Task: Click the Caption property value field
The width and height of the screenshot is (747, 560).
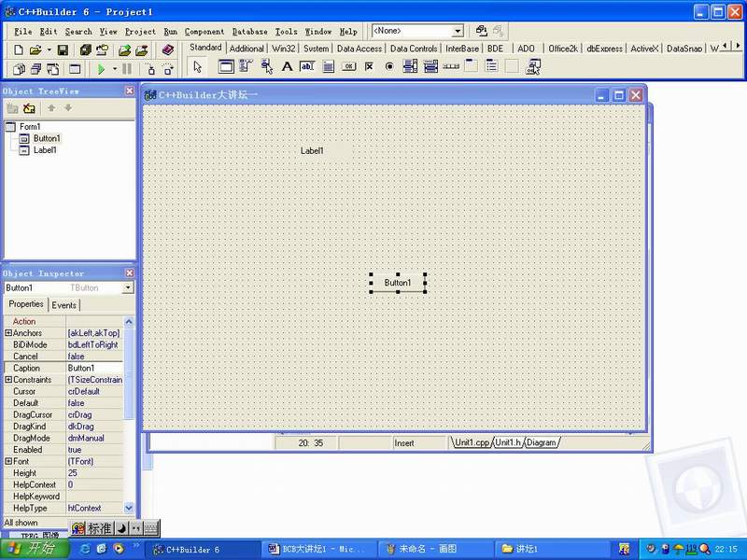Action: coord(94,368)
